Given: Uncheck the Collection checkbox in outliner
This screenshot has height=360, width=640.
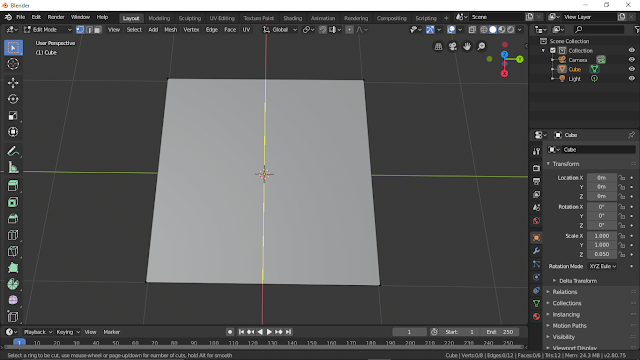Looking at the screenshot, I should coord(553,51).
